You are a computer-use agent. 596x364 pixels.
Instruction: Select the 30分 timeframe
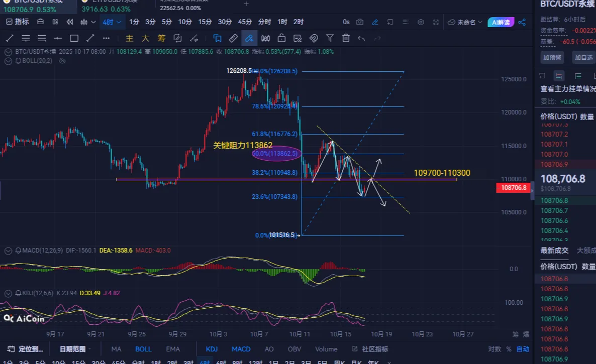225,22
